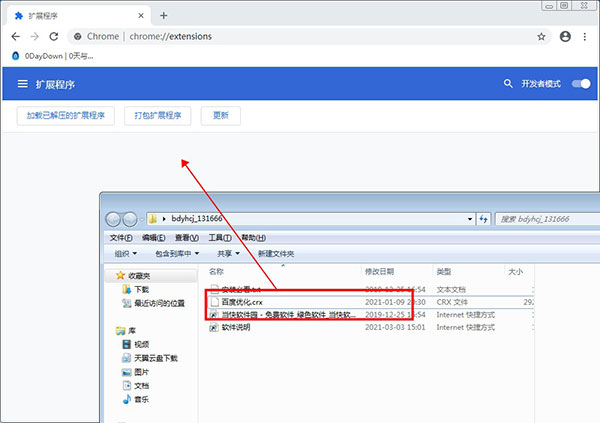Click the 最近访问的位置 icon
Screen dimensions: 600x423
click(x=126, y=303)
